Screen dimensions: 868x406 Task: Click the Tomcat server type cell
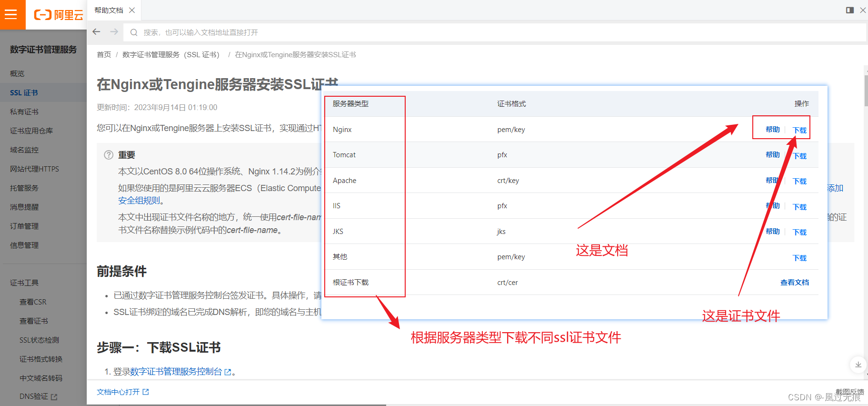[x=344, y=155]
